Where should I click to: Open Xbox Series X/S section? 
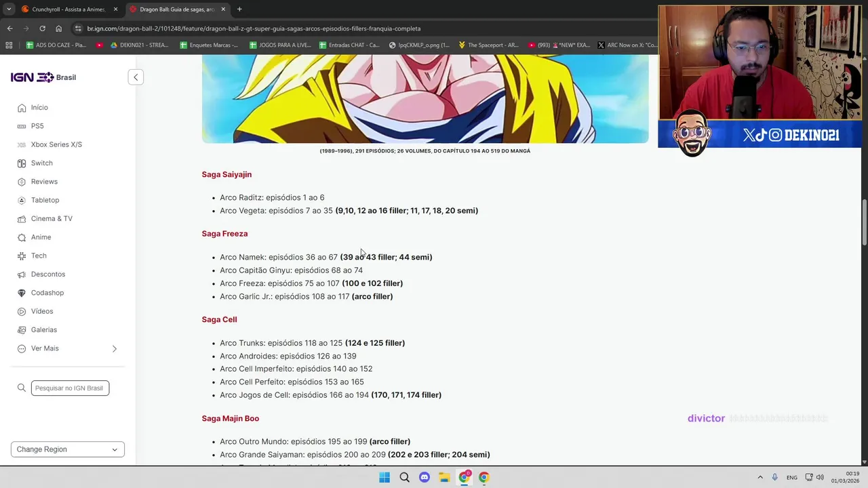56,144
